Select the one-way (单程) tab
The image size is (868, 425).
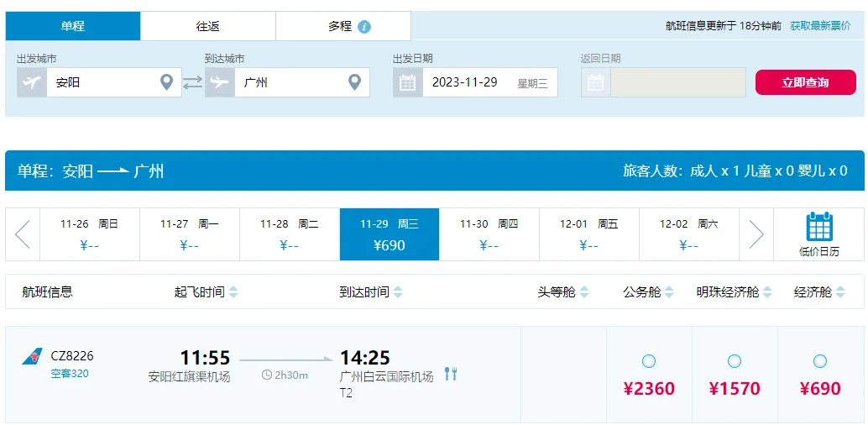click(72, 26)
